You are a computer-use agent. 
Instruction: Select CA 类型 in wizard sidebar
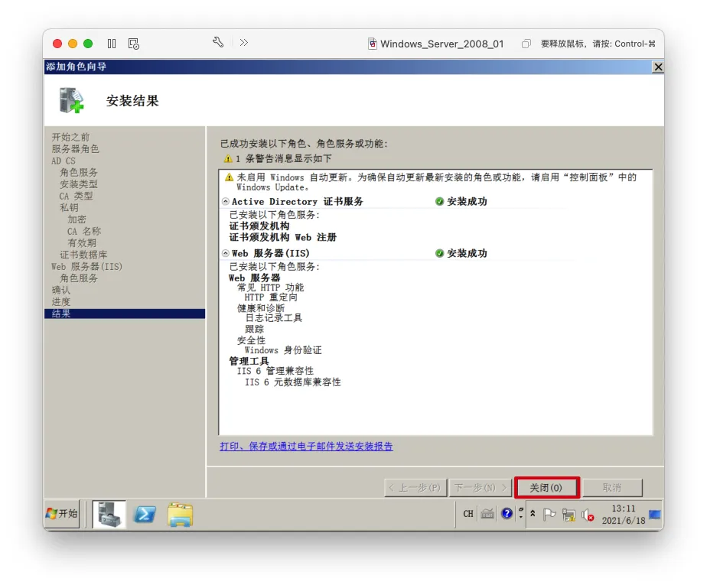(x=76, y=196)
